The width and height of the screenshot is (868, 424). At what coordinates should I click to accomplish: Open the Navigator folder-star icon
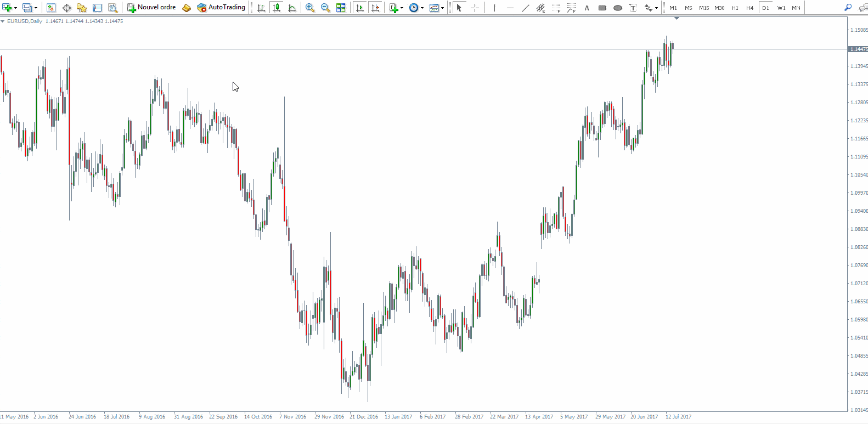[x=82, y=8]
